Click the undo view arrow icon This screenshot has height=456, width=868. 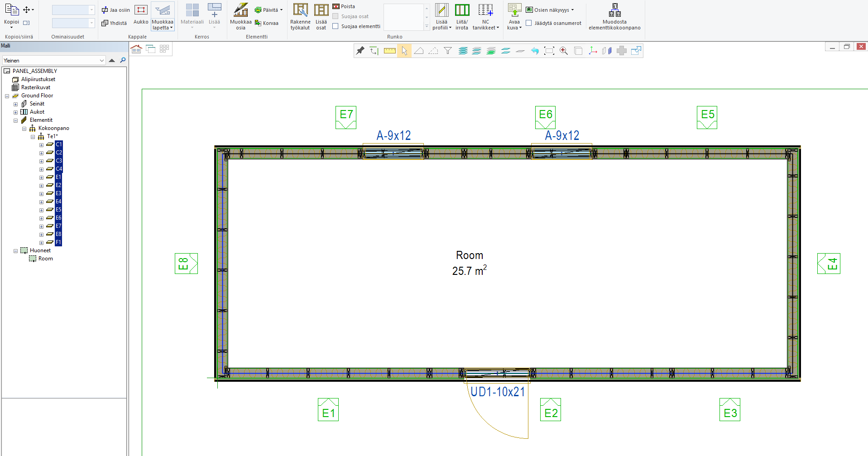point(535,51)
